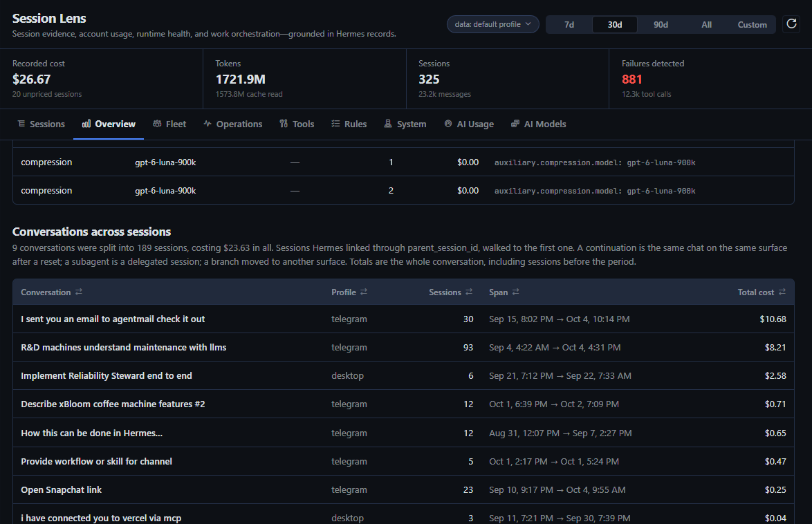Click the AI Usage gauge icon

coord(448,124)
